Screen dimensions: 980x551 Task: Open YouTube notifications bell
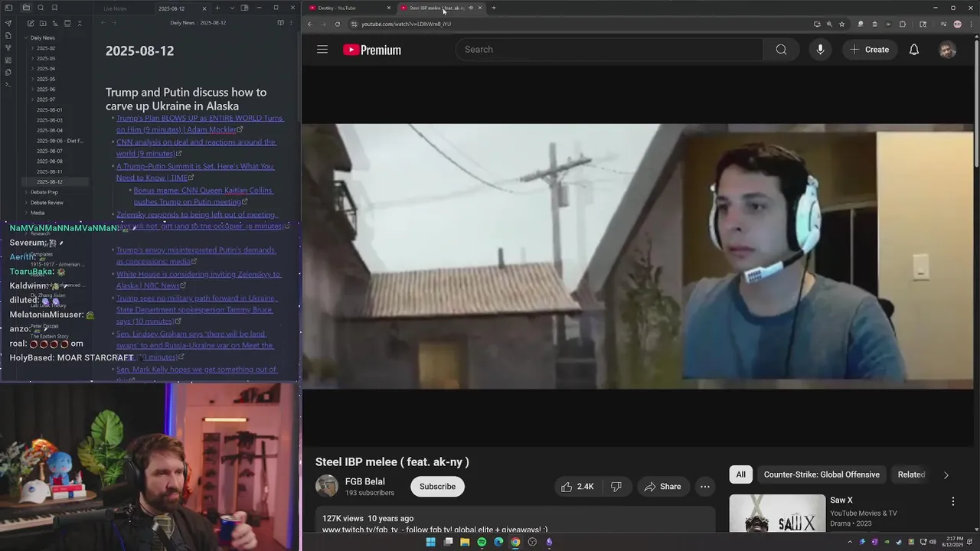click(x=913, y=50)
